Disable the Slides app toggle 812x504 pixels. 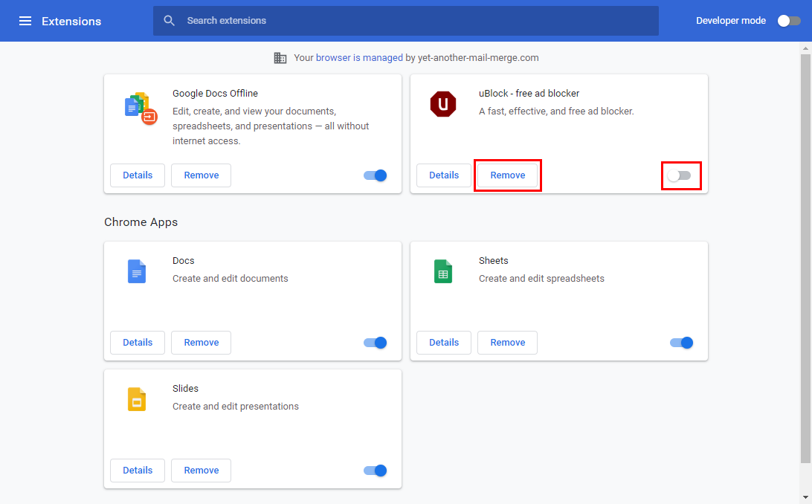tap(376, 471)
